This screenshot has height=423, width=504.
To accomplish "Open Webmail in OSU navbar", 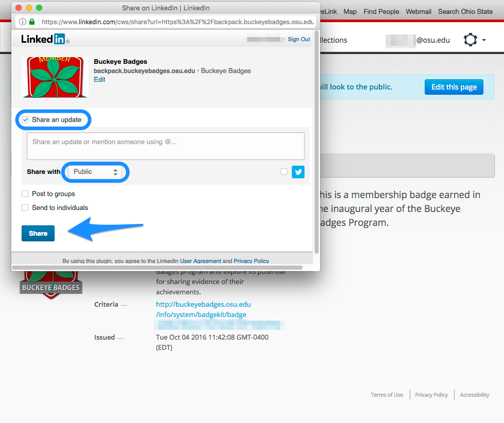I will [419, 11].
